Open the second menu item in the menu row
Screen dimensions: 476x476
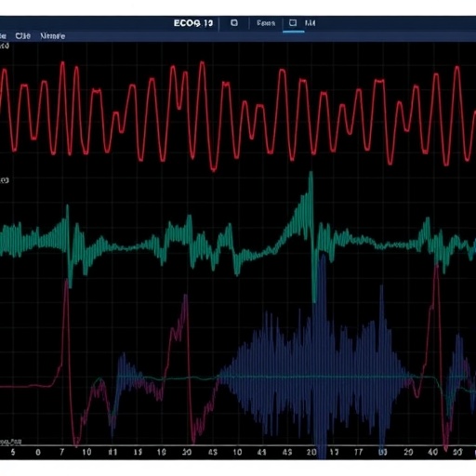pyautogui.click(x=23, y=36)
